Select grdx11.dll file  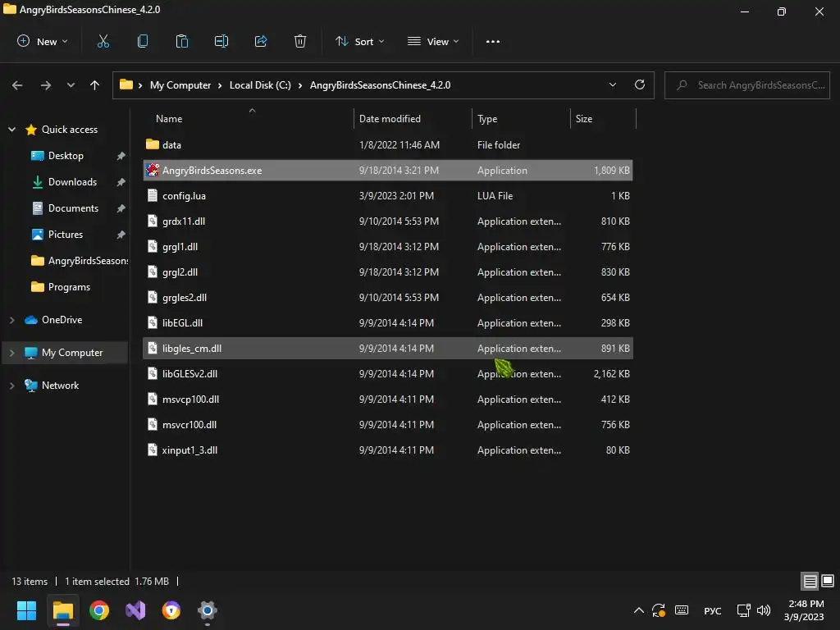[388, 221]
